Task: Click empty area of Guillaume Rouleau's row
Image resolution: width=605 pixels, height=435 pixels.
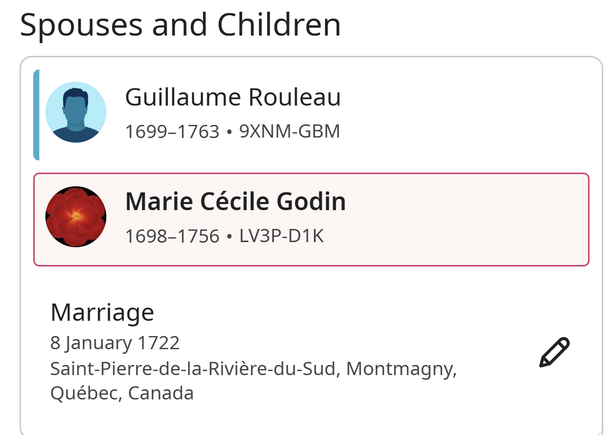Action: pos(463,115)
